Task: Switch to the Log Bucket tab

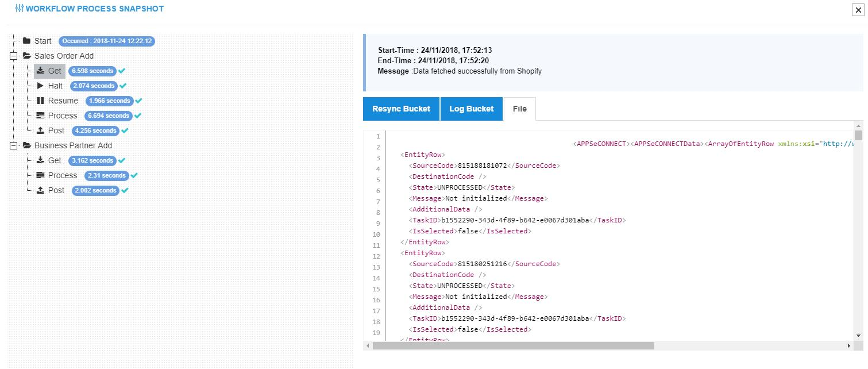Action: (x=471, y=109)
